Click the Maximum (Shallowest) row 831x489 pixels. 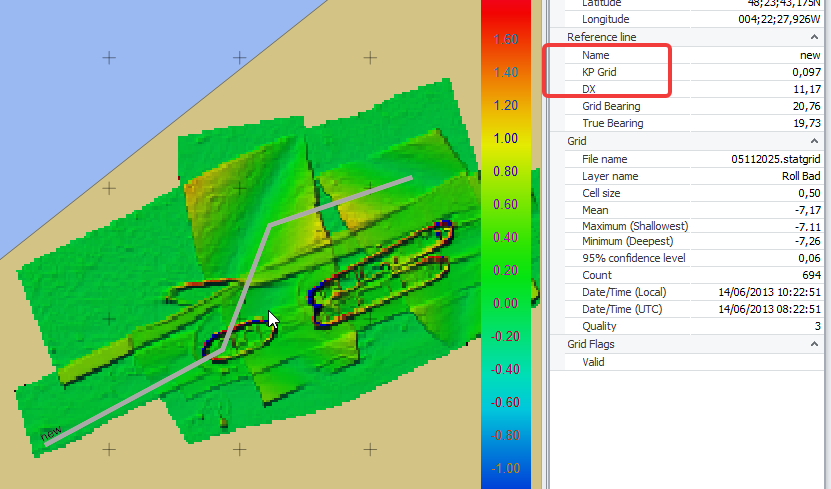tap(694, 226)
